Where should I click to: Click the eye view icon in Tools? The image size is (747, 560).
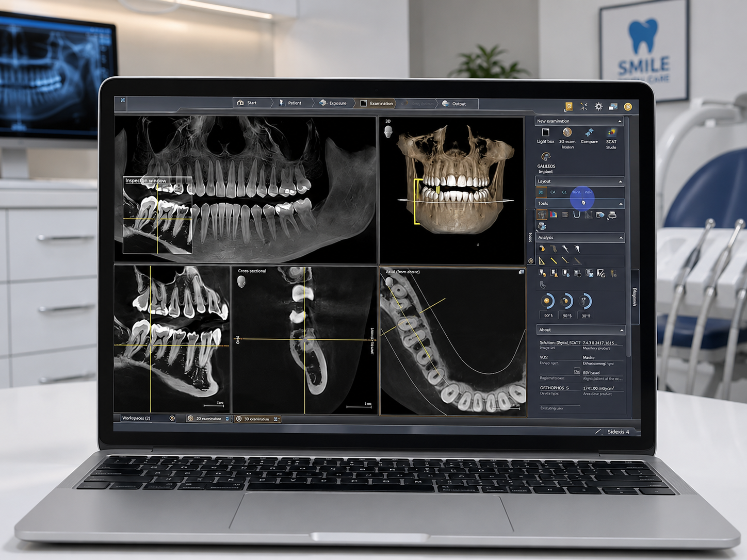tap(600, 215)
